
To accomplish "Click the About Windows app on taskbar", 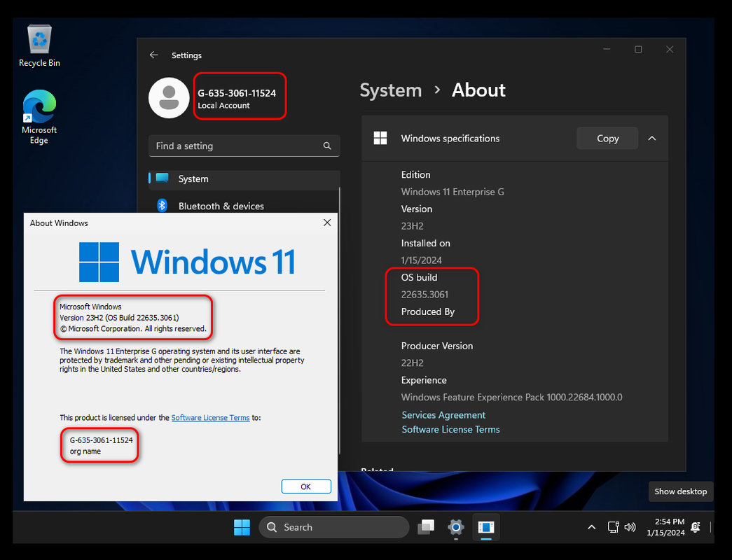I will click(486, 527).
